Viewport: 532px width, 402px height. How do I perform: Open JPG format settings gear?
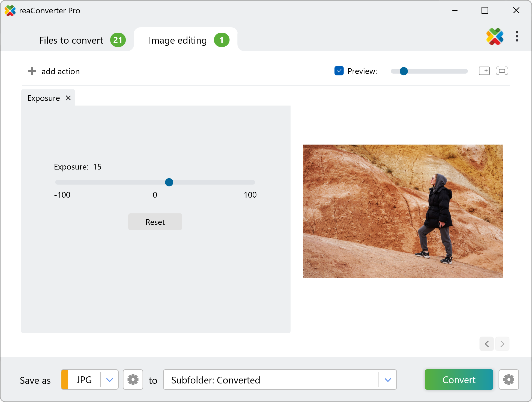click(133, 379)
